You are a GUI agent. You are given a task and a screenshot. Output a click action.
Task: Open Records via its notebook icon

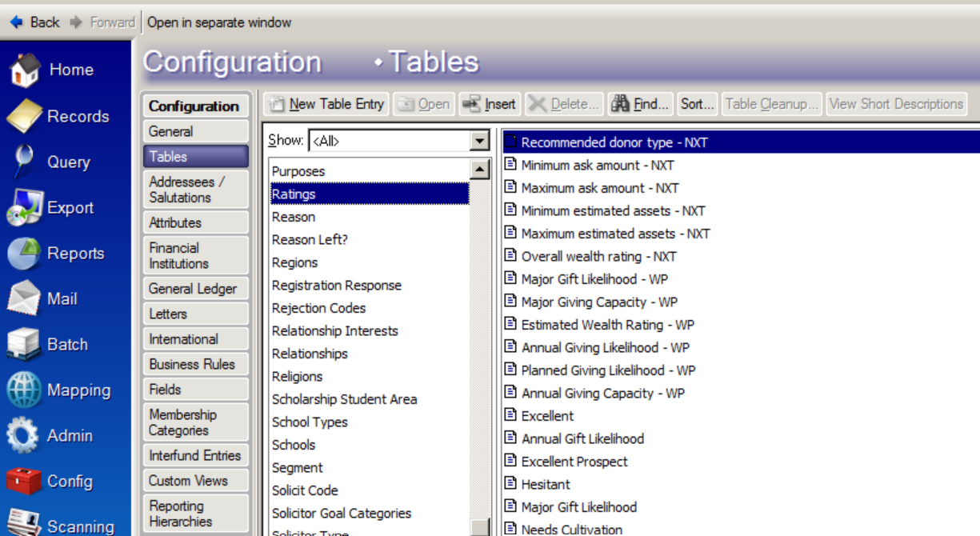(x=24, y=116)
